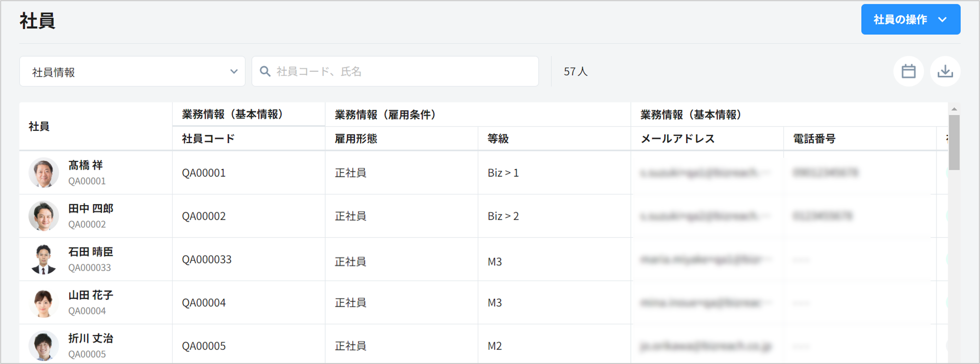Click the calendar date icon button
This screenshot has width=980, height=364.
pos(908,71)
